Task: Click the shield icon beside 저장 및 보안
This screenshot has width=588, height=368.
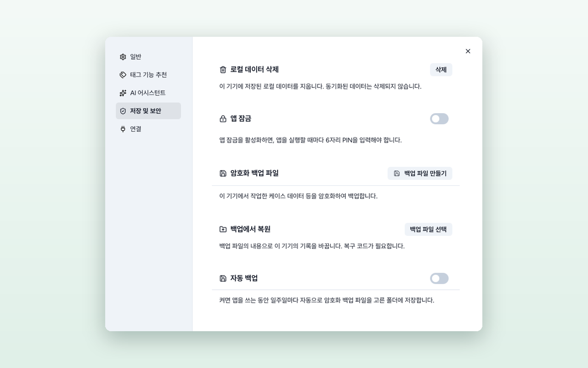Action: (123, 111)
